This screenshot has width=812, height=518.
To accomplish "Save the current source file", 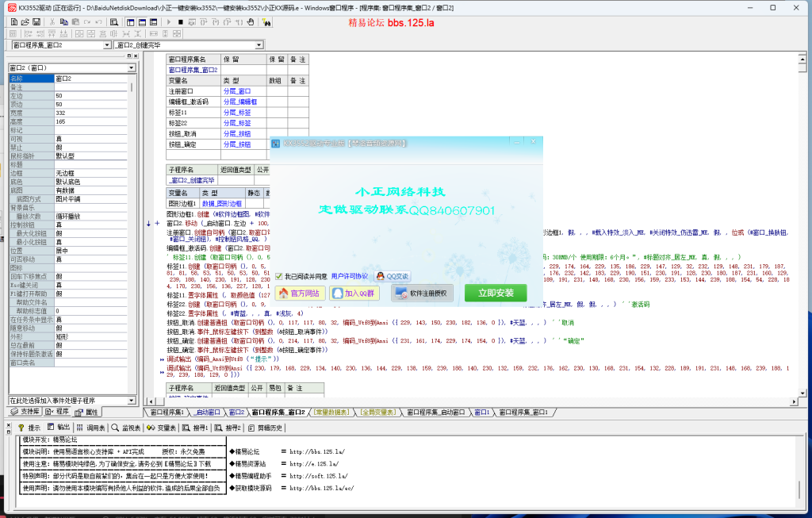I will 36,21.
